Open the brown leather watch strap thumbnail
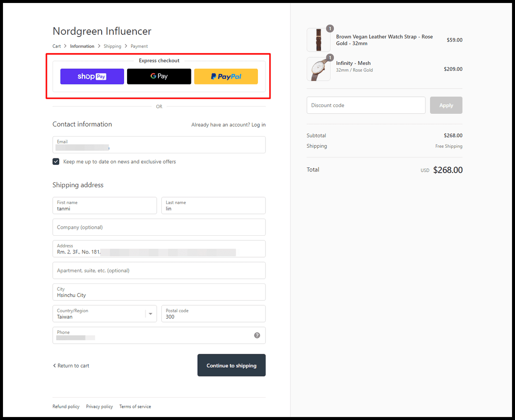 point(318,40)
